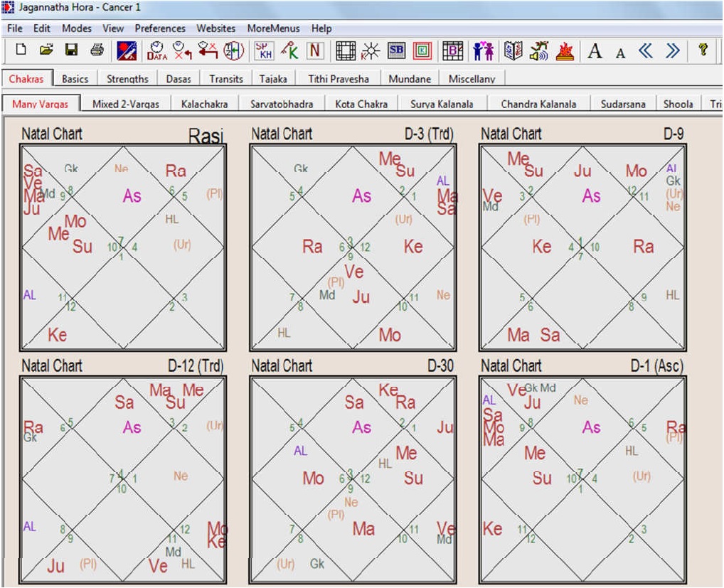
Task: Open the Kota Chakra sub-tab
Action: pyautogui.click(x=361, y=104)
